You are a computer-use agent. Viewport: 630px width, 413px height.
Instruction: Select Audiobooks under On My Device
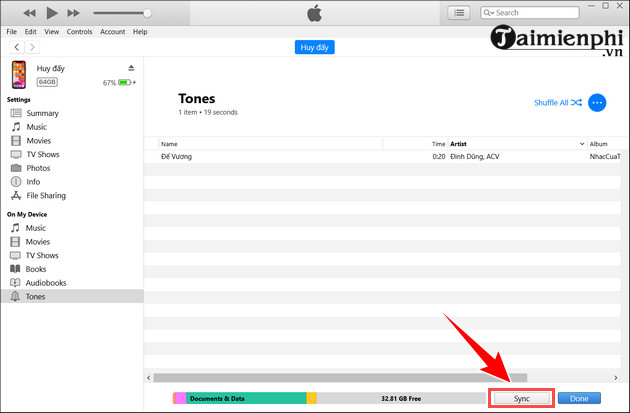[46, 283]
